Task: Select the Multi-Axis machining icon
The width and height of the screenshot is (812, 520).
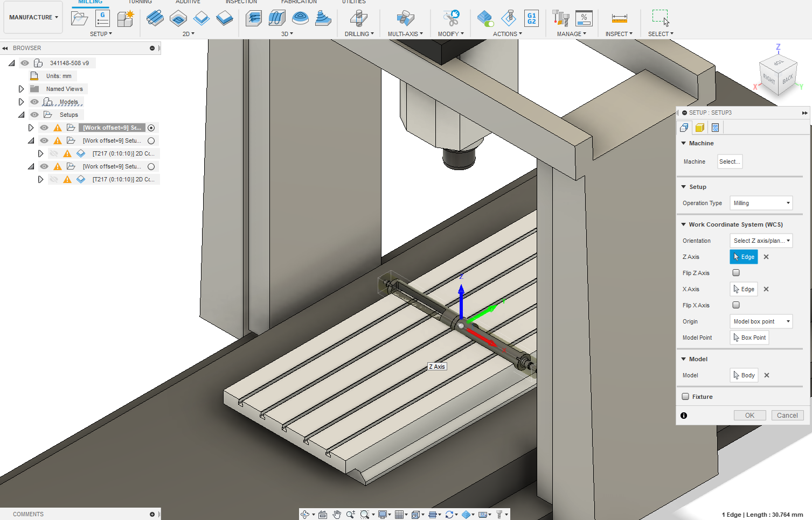Action: click(404, 18)
